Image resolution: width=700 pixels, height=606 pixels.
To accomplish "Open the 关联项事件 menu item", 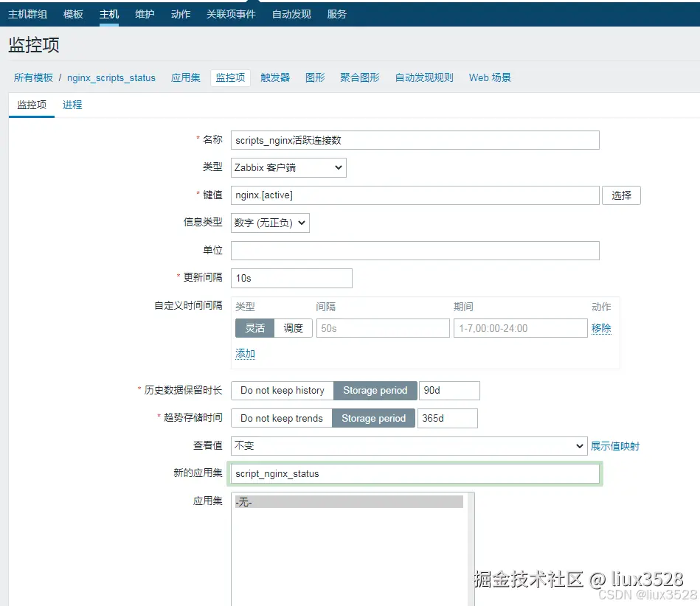I will pyautogui.click(x=231, y=14).
